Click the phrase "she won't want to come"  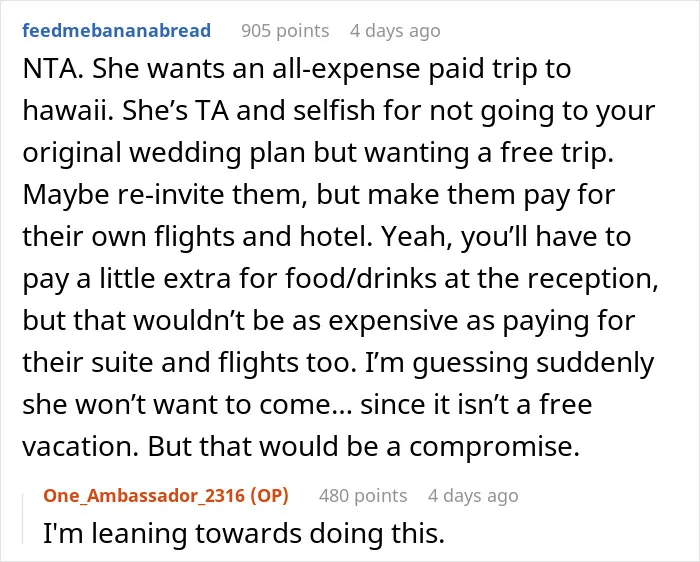click(183, 404)
